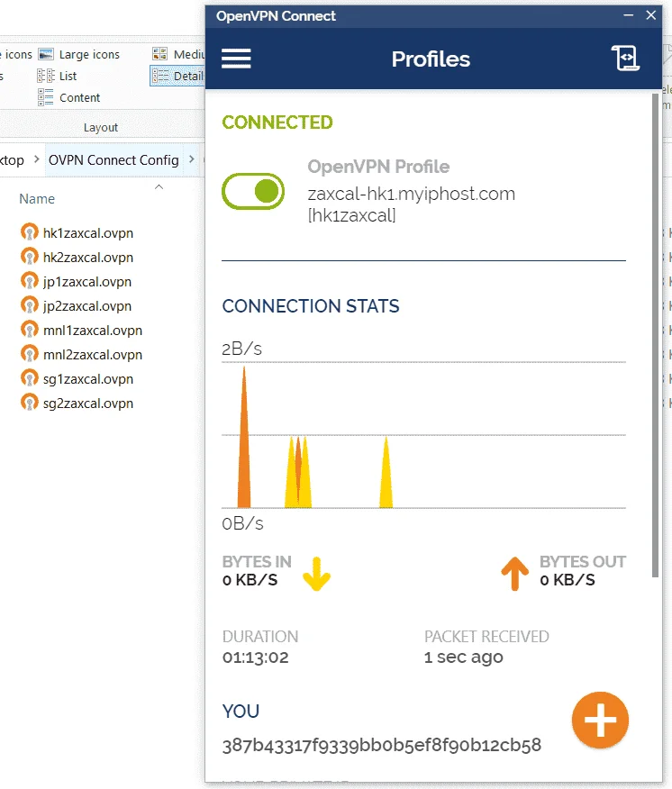The width and height of the screenshot is (672, 789).
Task: Click the OVPN Connect Config breadcrumb
Action: pyautogui.click(x=114, y=160)
